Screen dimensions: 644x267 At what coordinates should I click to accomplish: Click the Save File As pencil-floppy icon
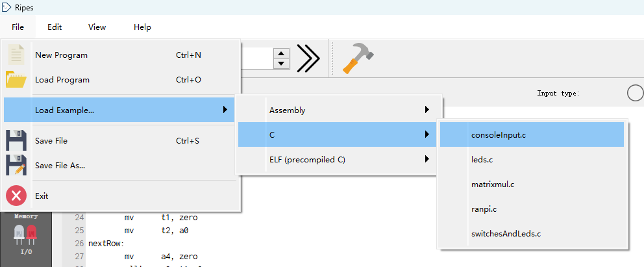click(x=16, y=165)
